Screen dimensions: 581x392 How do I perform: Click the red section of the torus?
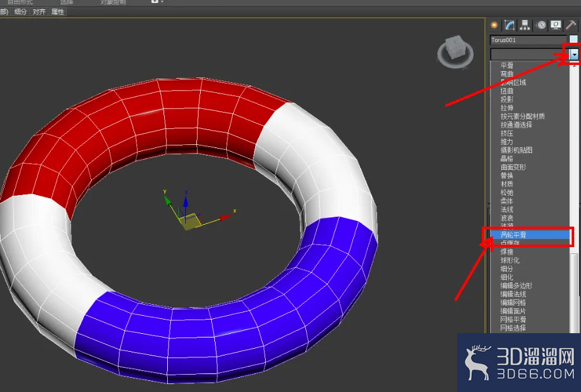(148, 118)
